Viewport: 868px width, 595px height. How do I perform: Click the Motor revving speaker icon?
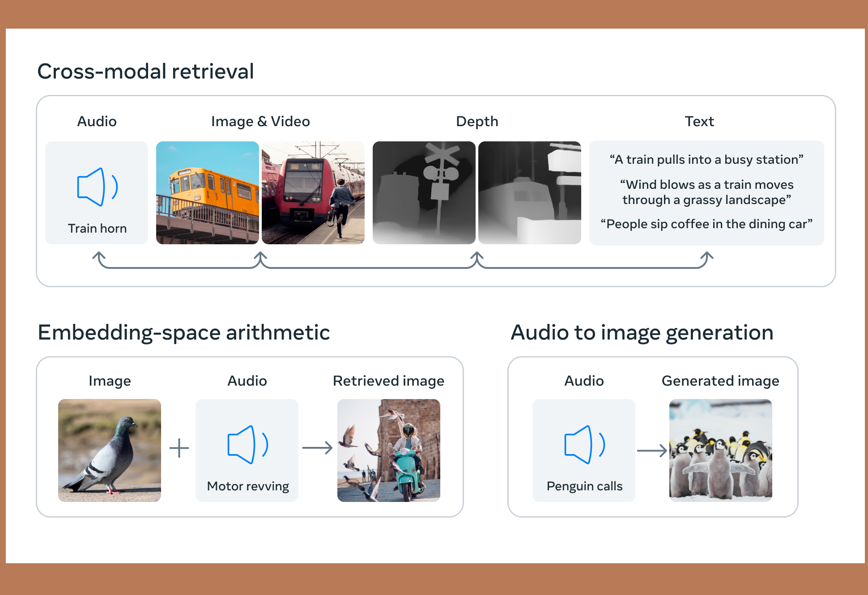point(248,445)
